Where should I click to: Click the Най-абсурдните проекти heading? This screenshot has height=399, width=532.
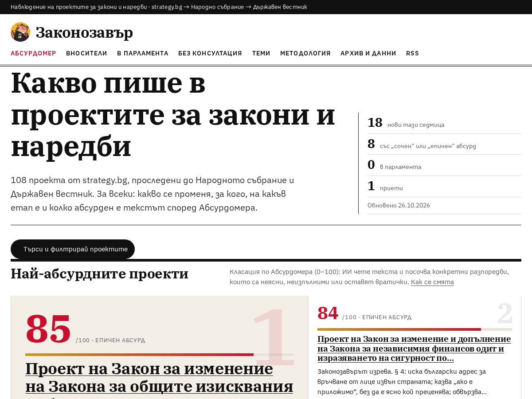tap(99, 274)
